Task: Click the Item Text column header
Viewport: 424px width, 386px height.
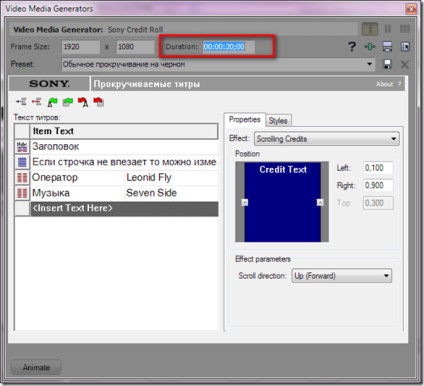Action: (124, 131)
